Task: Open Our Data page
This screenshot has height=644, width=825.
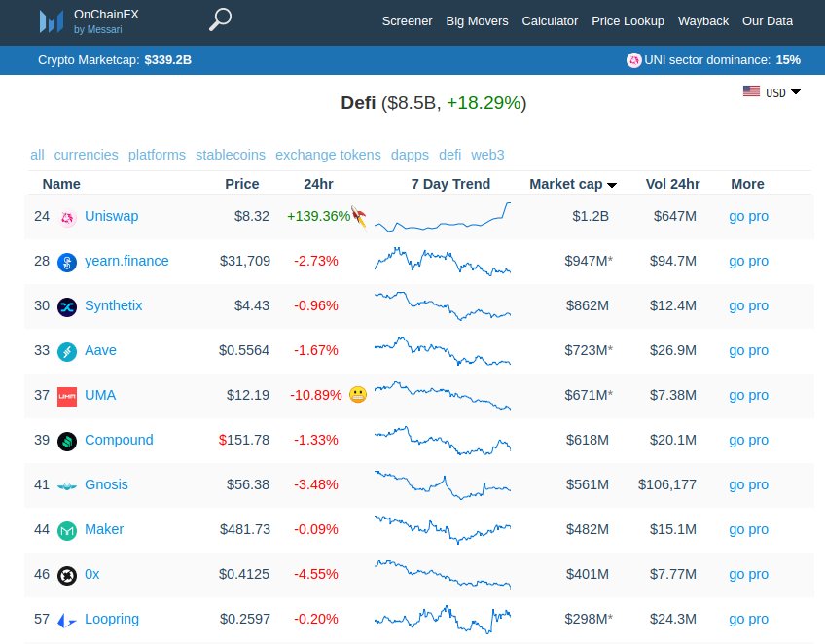Action: click(768, 21)
